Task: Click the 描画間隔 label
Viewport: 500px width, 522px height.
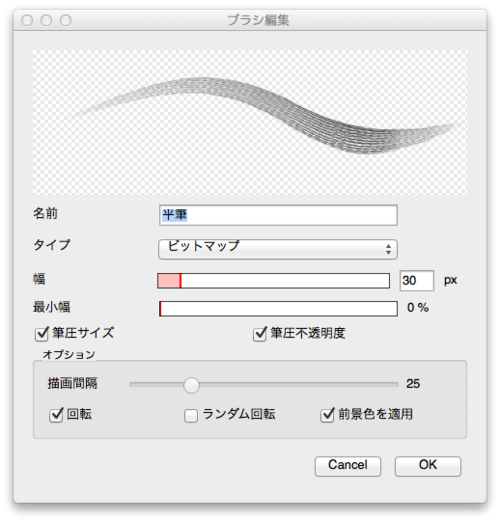Action: [72, 383]
